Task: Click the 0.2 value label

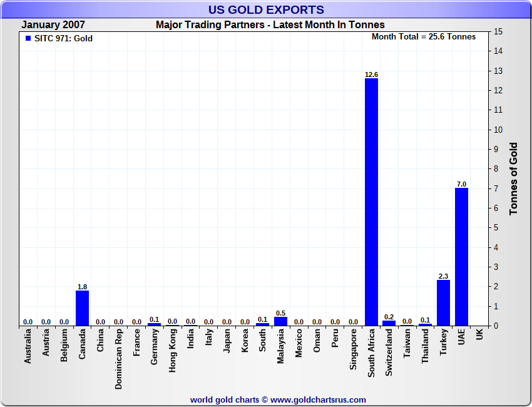Action: [389, 317]
